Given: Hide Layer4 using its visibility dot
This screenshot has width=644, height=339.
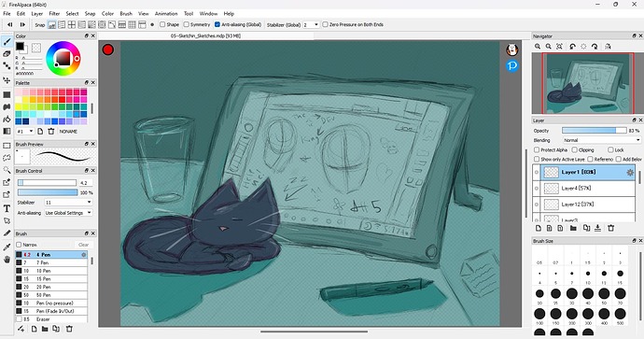Looking at the screenshot, I should 536,189.
